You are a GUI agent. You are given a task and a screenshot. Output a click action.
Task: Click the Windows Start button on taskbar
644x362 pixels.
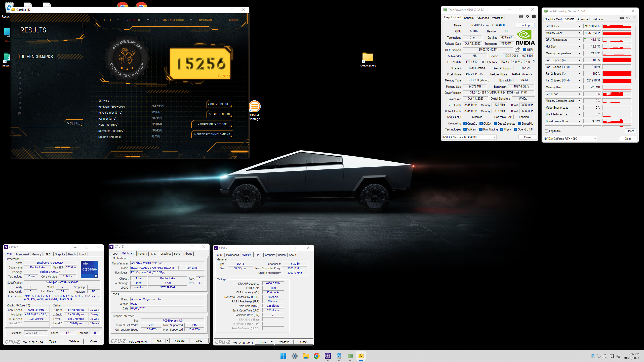pyautogui.click(x=283, y=356)
